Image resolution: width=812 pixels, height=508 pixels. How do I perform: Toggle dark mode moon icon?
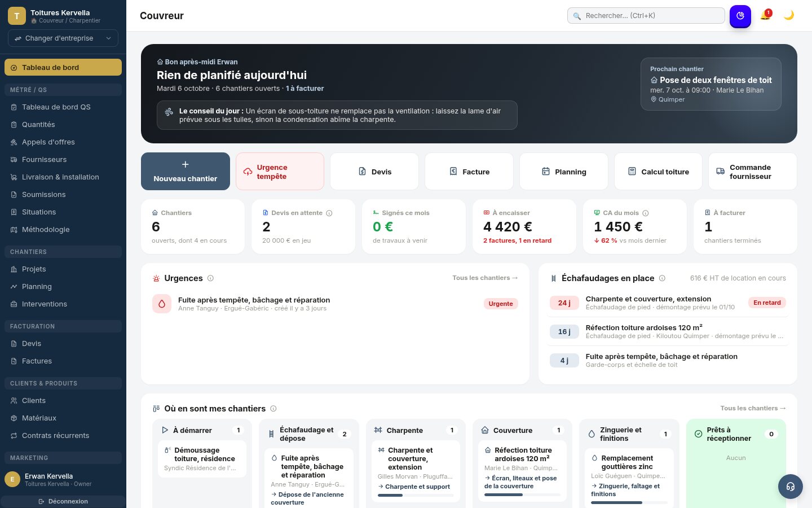(789, 15)
